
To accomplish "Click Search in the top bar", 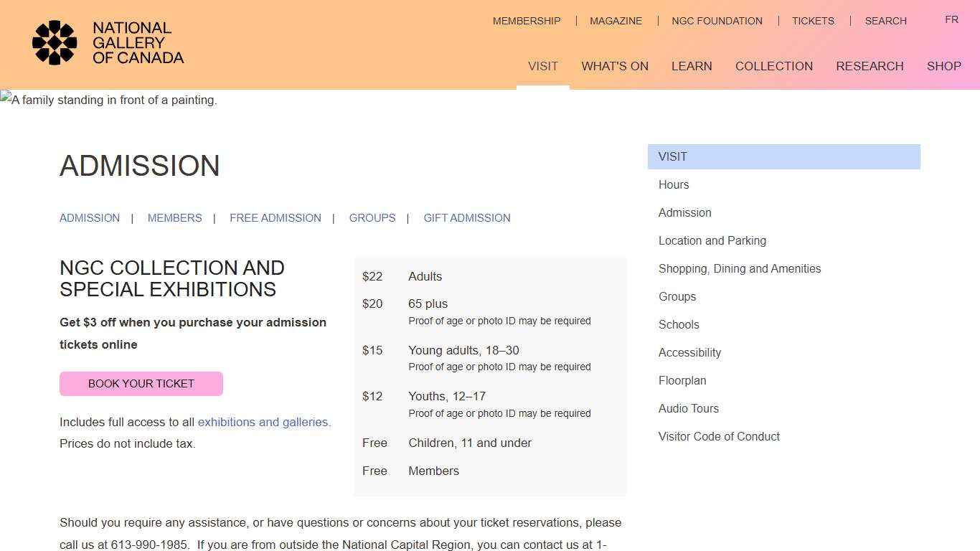I will [x=885, y=21].
